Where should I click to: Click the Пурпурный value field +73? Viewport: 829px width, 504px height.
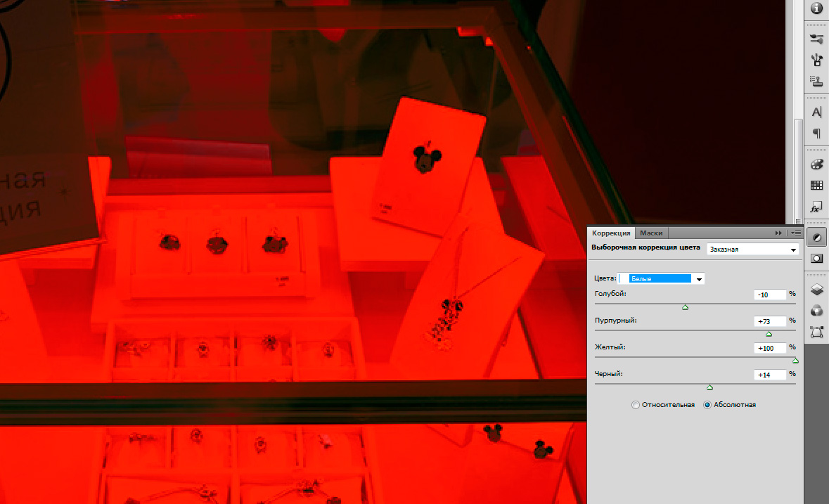pos(770,321)
